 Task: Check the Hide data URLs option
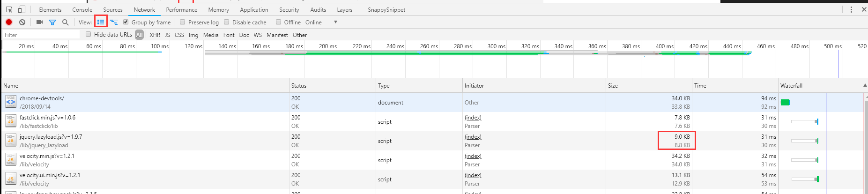click(88, 34)
